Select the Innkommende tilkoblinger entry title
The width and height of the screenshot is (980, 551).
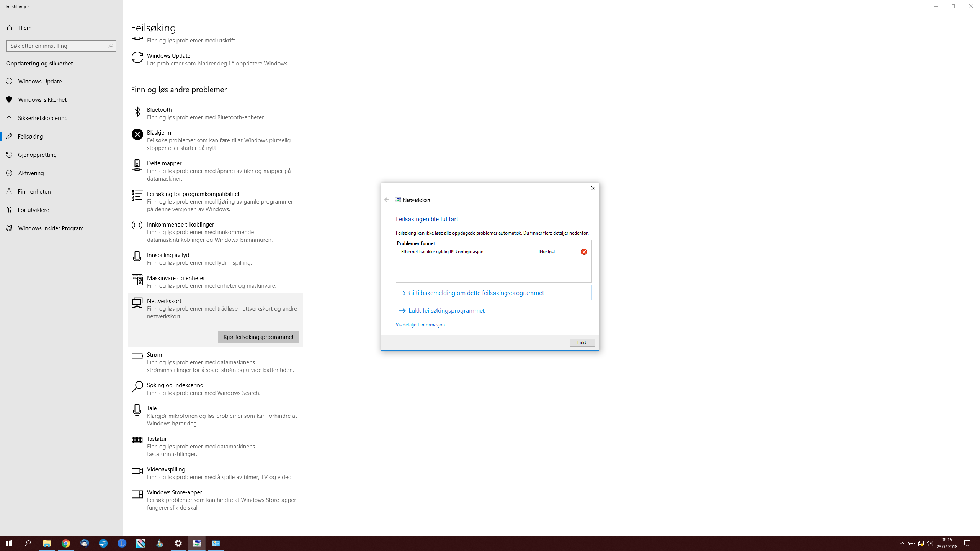tap(180, 224)
